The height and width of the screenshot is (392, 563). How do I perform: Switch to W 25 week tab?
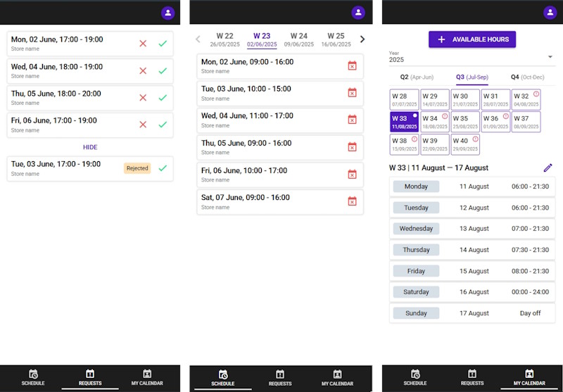pos(336,39)
